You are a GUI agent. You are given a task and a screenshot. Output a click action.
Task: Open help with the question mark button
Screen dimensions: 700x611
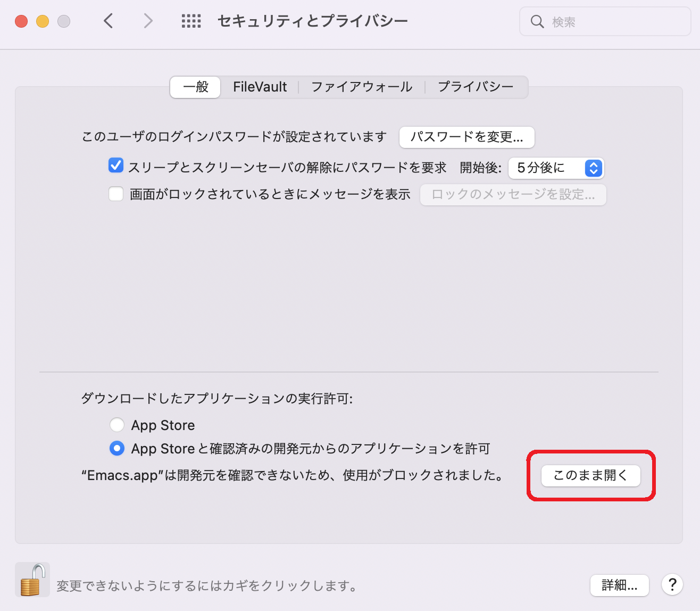(672, 584)
